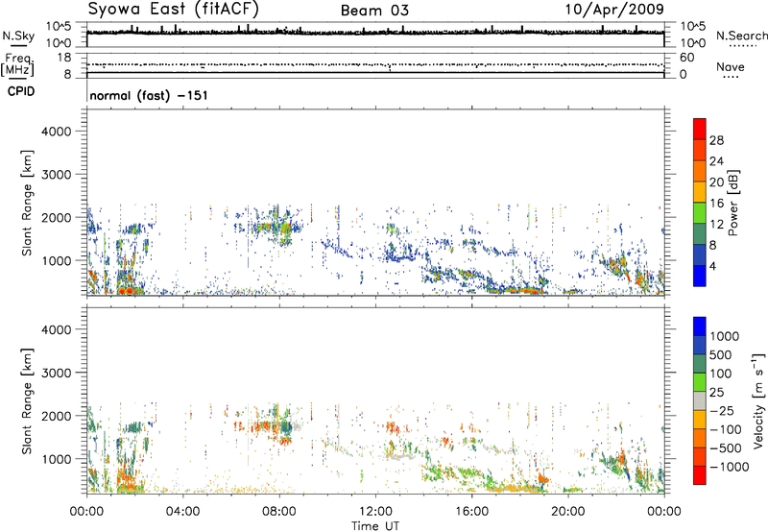Click the '-1000' velocity colorbar tick label
The height and width of the screenshot is (532, 768).
[x=729, y=467]
